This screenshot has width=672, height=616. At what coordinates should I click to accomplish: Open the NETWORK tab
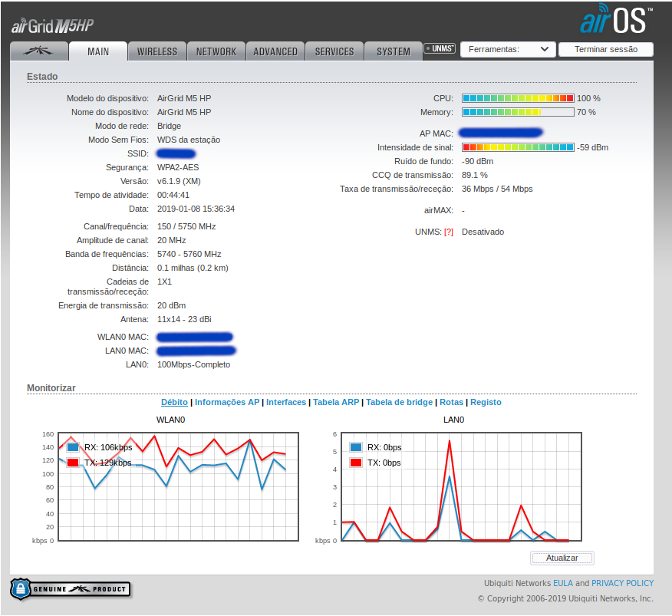tap(216, 51)
